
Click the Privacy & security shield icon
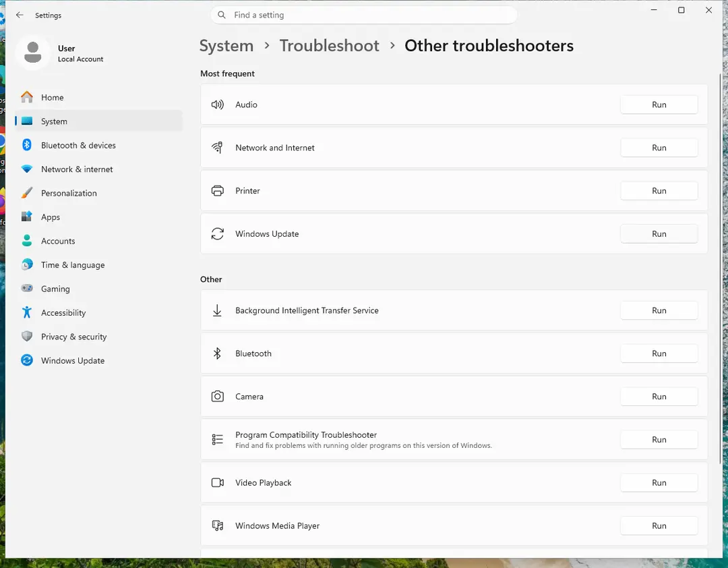pyautogui.click(x=27, y=336)
